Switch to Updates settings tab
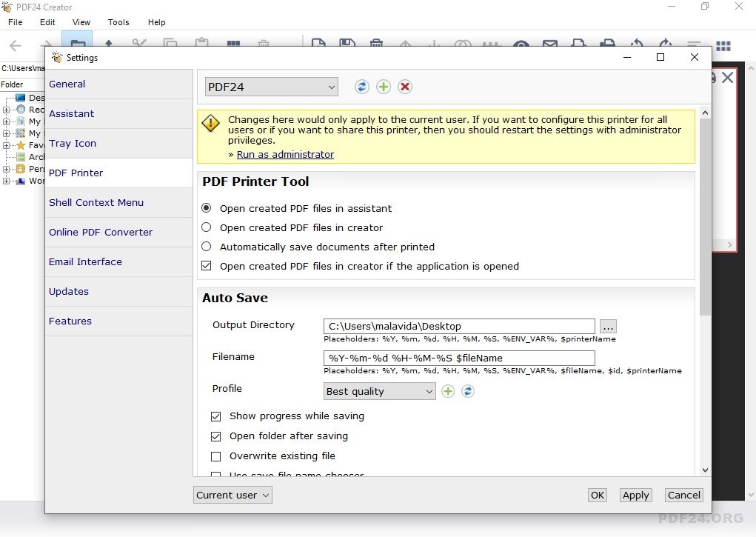The width and height of the screenshot is (756, 537). 118,291
